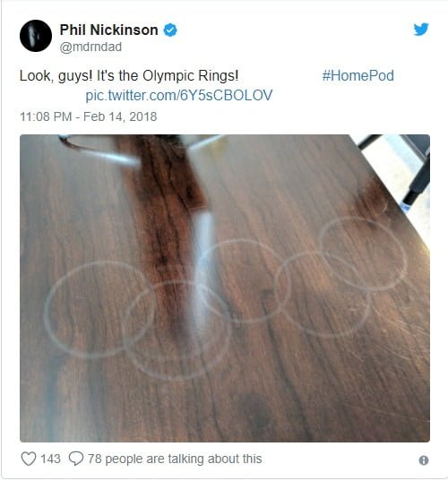This screenshot has width=448, height=481.
Task: Click the Twitter bird logo icon
Action: point(421,30)
